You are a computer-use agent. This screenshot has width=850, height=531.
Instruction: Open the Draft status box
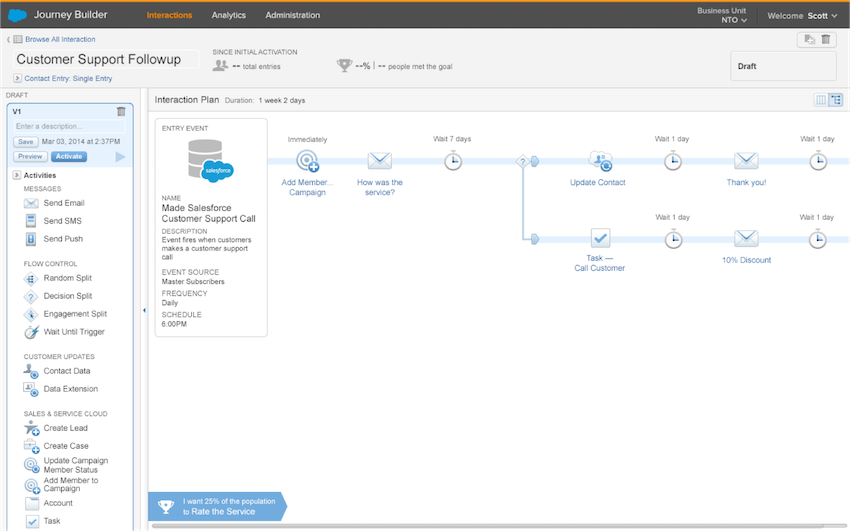(783, 66)
